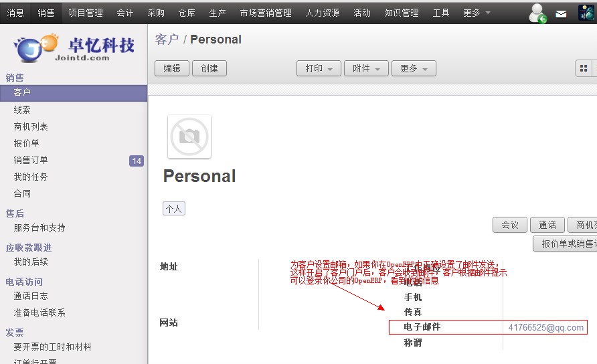Screen dimensions: 597x364
Task: Open the mail envelope icon
Action: click(x=561, y=13)
